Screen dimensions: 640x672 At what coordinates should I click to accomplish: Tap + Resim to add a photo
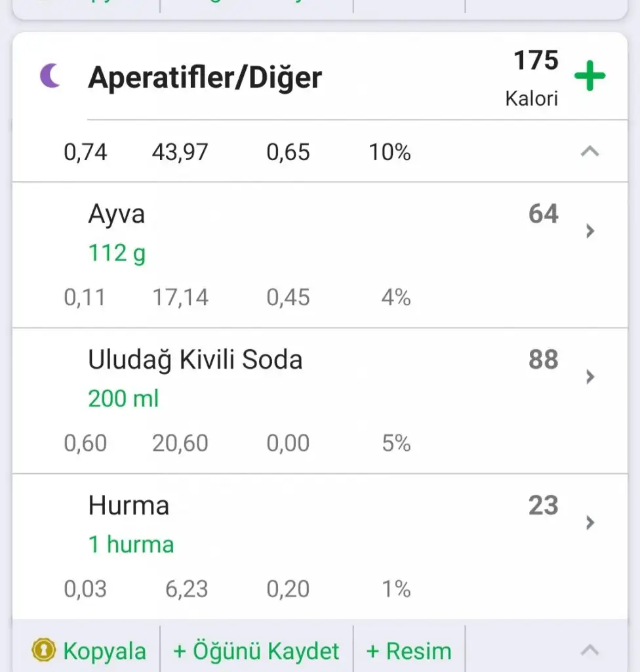(409, 651)
